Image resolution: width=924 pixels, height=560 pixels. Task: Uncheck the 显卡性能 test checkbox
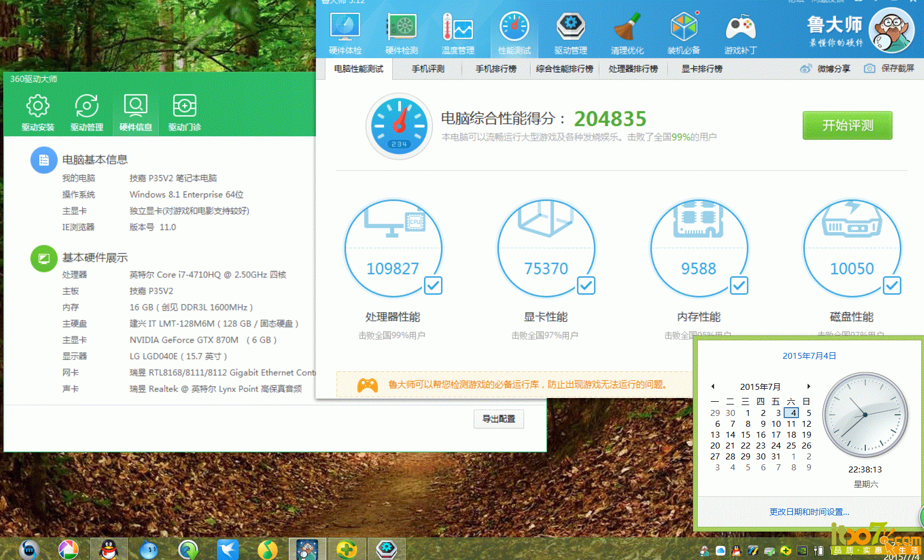[586, 285]
